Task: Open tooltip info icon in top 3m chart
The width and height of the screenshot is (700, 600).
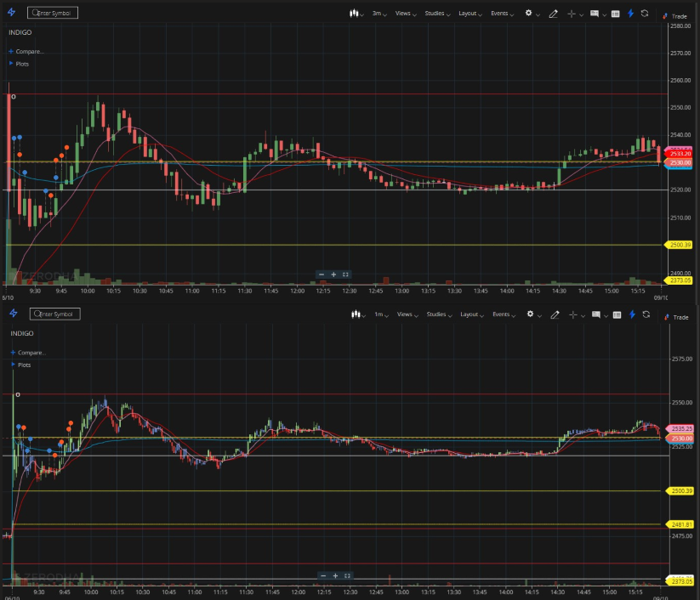Action: pos(595,14)
